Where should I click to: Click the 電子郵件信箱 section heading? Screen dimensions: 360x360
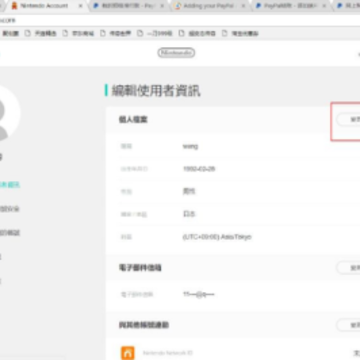pos(140,268)
